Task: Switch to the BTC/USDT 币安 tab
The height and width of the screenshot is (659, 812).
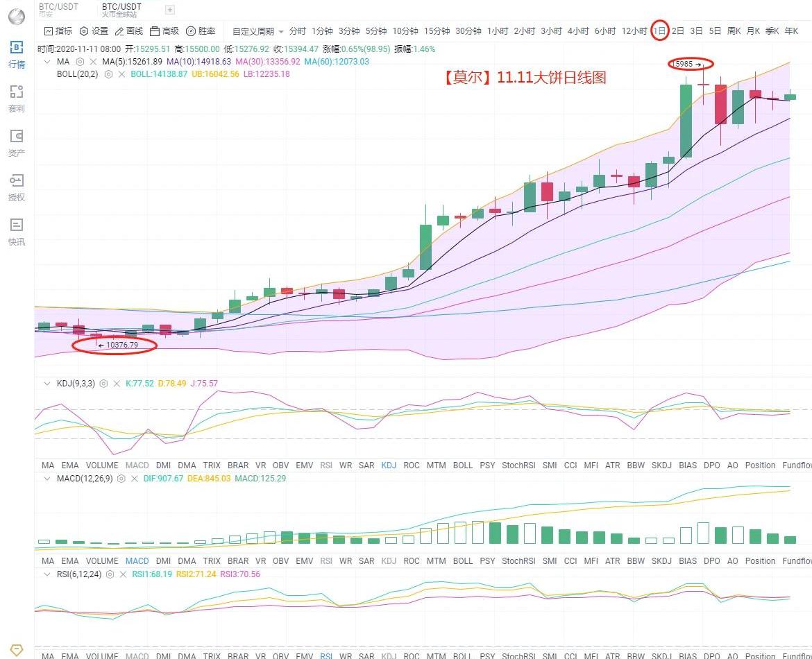Action: 58,10
